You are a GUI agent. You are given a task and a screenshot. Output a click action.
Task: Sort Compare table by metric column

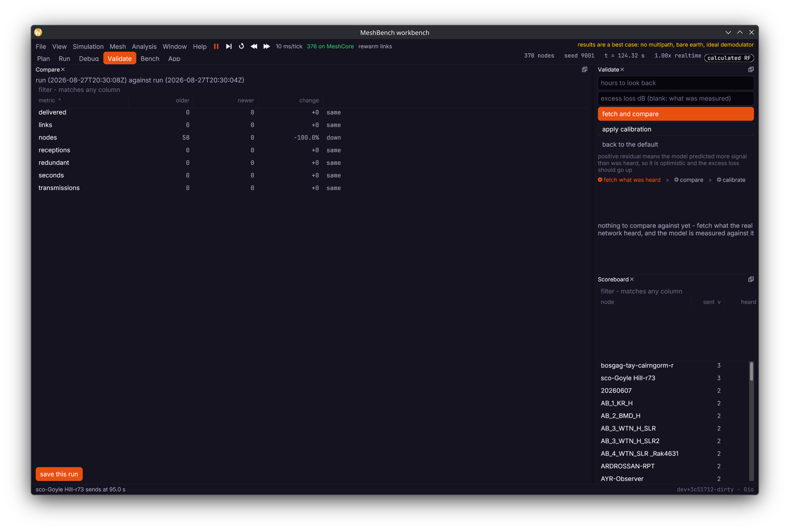(82, 100)
